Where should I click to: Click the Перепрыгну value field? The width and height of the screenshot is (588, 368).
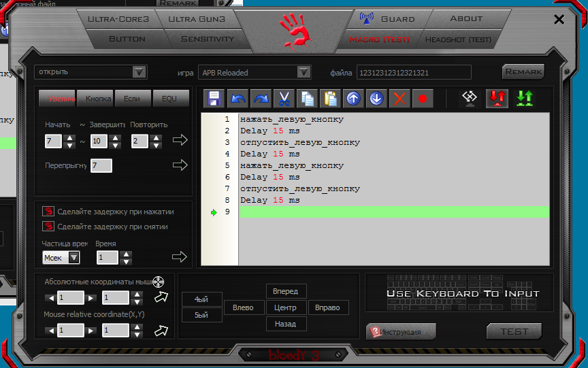click(x=101, y=165)
